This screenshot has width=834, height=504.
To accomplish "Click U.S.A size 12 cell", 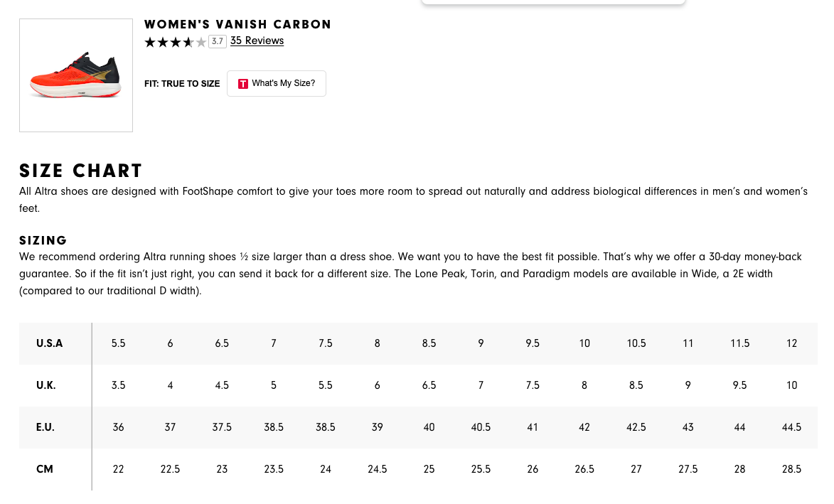I will 791,343.
